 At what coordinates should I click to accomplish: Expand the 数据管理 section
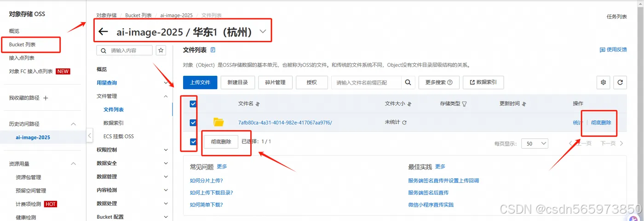pos(166,176)
